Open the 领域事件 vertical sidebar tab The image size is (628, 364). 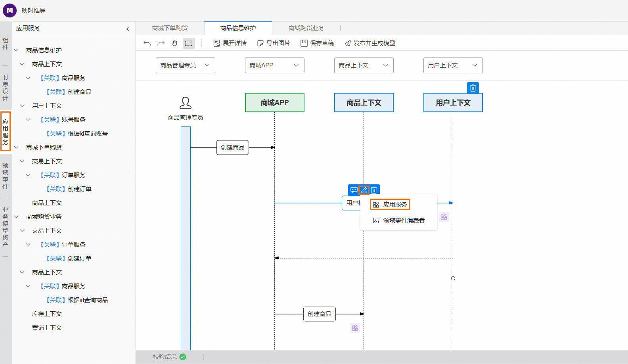6,176
